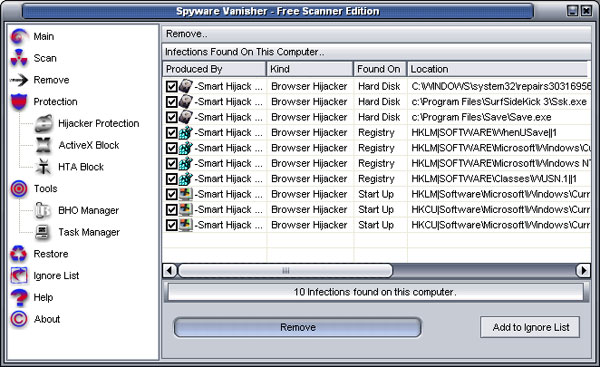The image size is (600, 367).
Task: Go to the Scan section label
Action: pyautogui.click(x=45, y=58)
